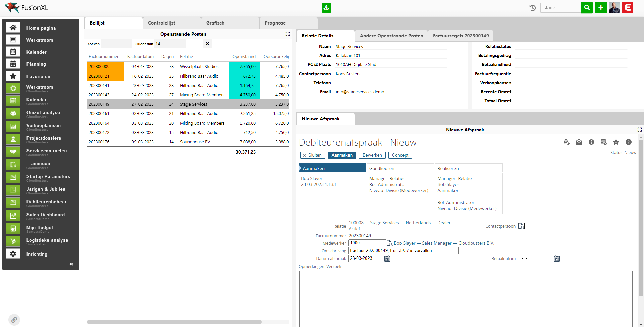This screenshot has height=329, width=644.
Task: Click the horizontal scrollbar under invoice list
Action: tap(174, 322)
